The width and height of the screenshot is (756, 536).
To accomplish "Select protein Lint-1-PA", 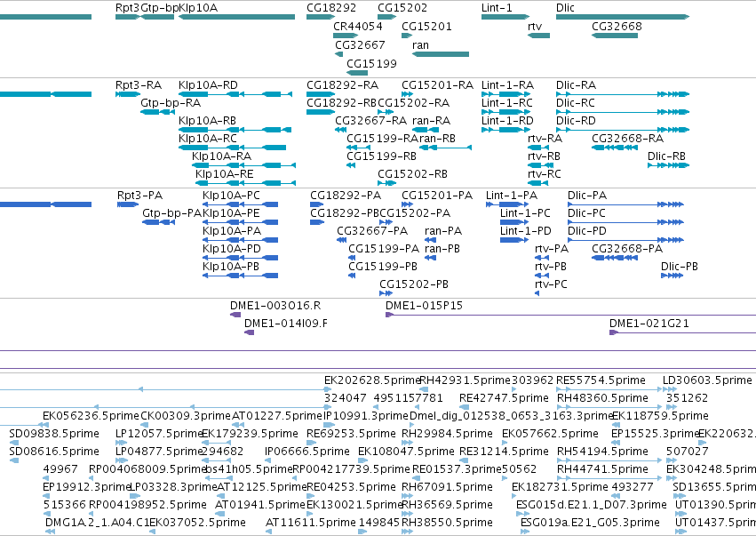I will pos(507,204).
